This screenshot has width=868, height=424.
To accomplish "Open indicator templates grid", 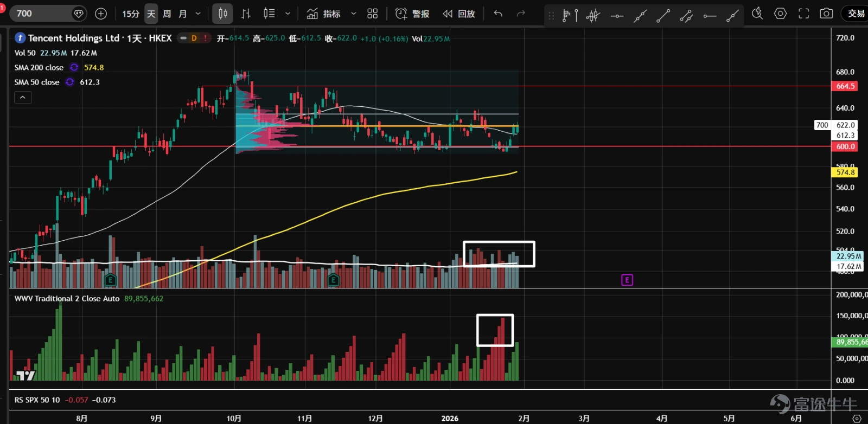I will (x=372, y=14).
